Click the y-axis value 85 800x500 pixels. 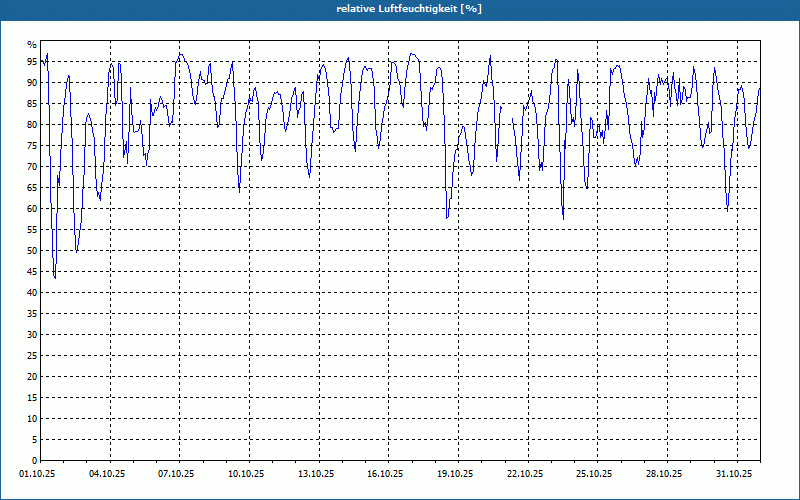click(x=32, y=104)
